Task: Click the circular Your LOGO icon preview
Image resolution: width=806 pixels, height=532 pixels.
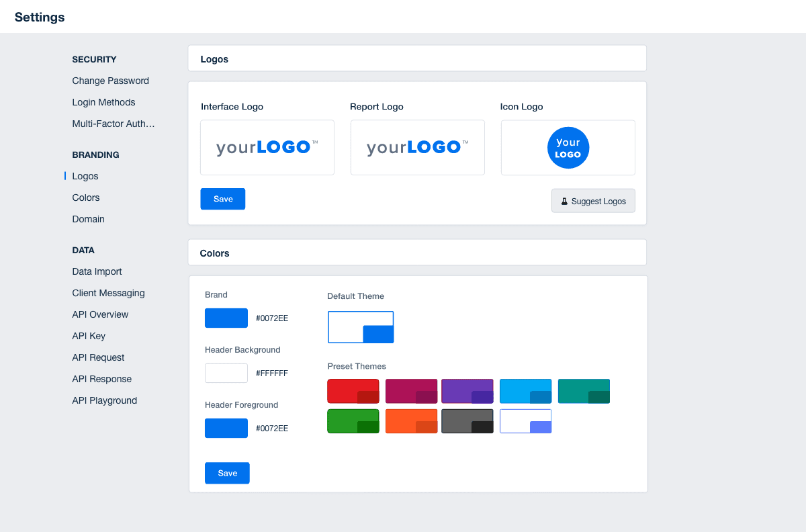Action: point(568,147)
